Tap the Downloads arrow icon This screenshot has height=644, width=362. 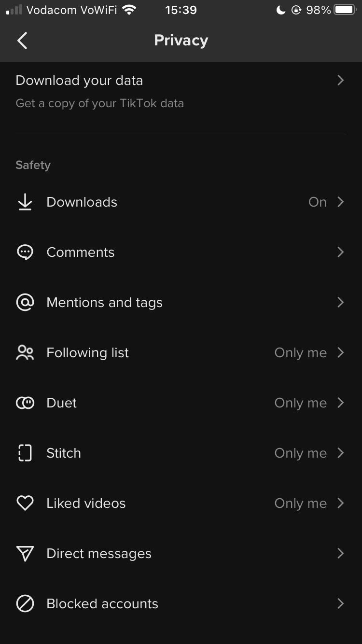click(x=25, y=202)
